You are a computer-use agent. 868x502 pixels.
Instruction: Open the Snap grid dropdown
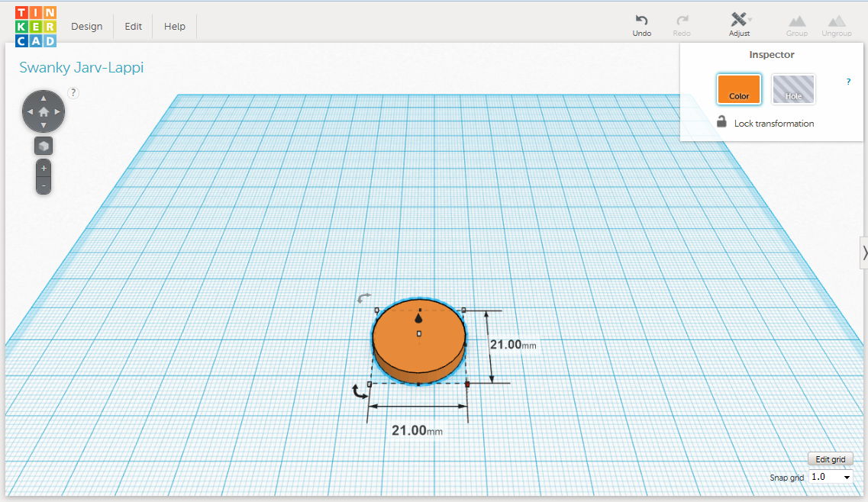pos(831,477)
